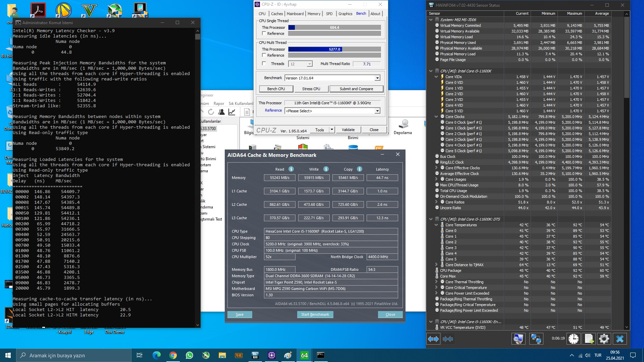Click Submit and Compare button
644x362 pixels.
click(x=356, y=89)
